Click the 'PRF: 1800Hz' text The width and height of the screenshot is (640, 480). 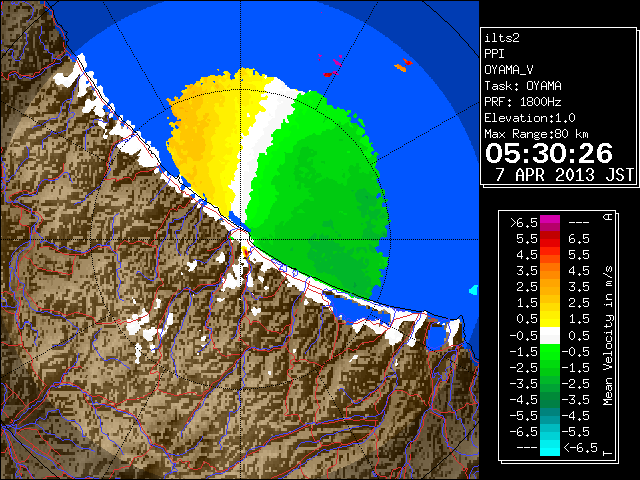(523, 102)
